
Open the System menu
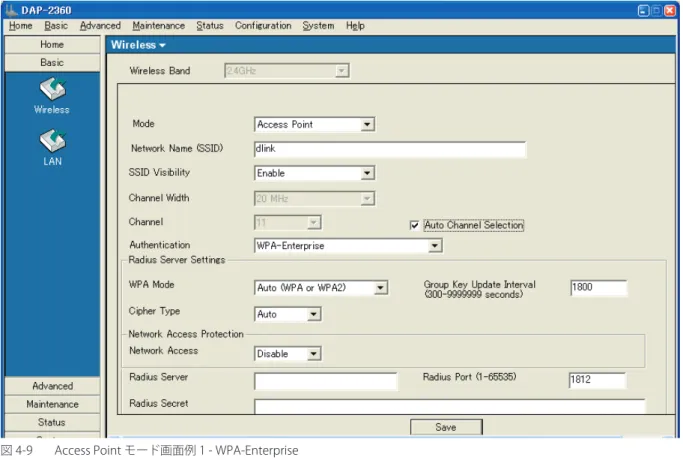click(x=318, y=26)
